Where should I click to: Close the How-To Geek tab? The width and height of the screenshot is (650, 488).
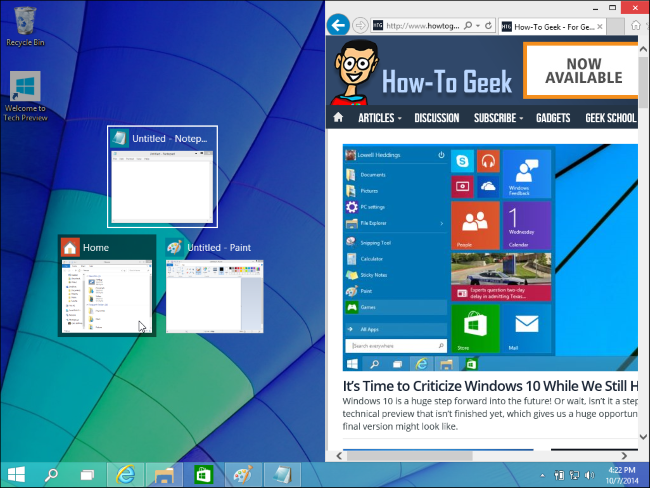tap(600, 27)
